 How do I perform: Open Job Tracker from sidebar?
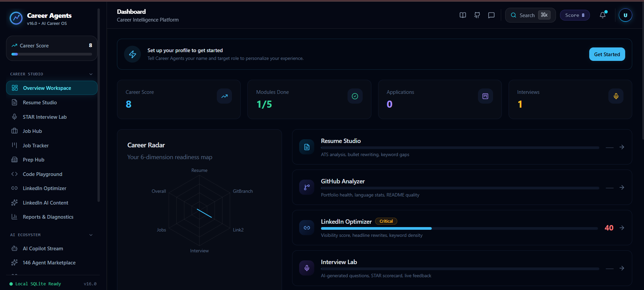52,145
